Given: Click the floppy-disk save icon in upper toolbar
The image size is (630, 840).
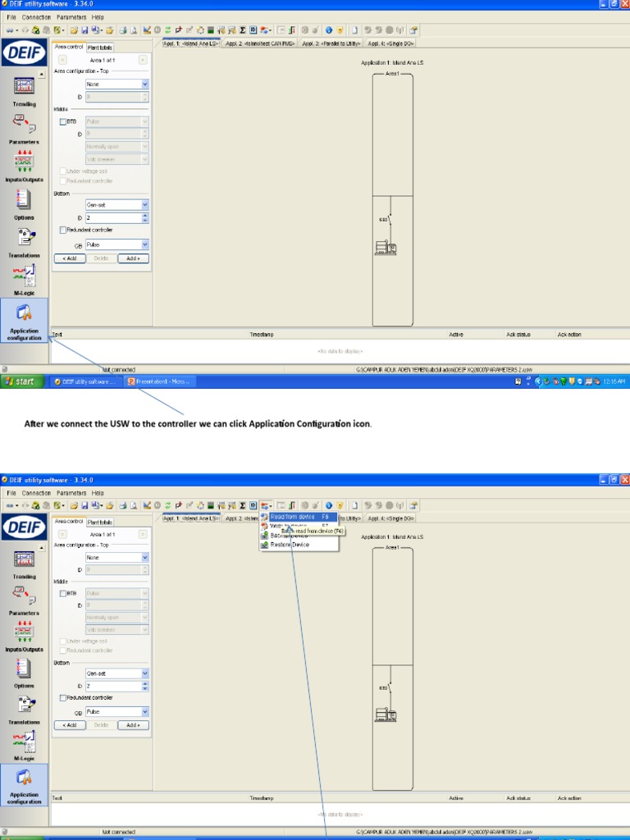Looking at the screenshot, I should tap(84, 30).
